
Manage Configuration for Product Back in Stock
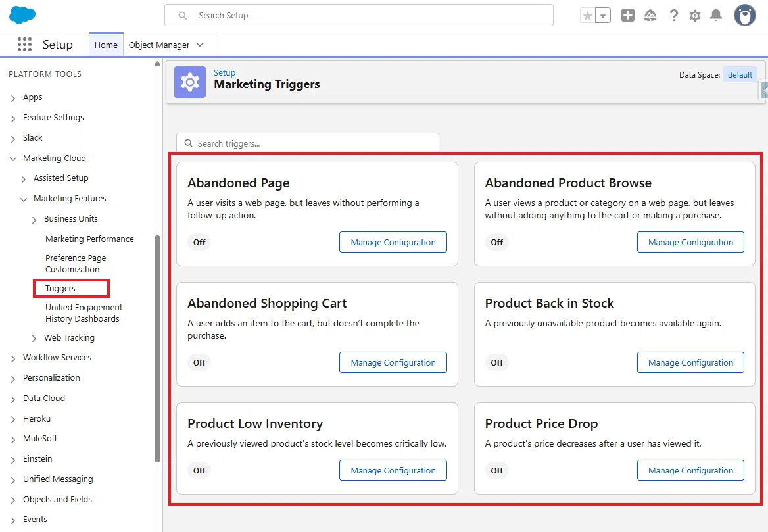tap(690, 362)
